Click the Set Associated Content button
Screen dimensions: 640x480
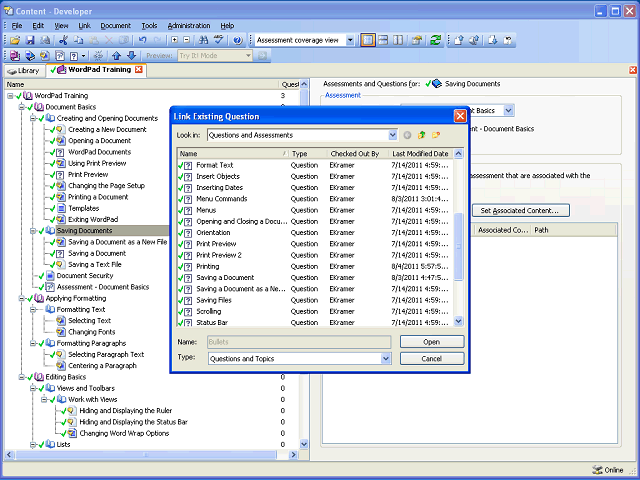click(519, 210)
